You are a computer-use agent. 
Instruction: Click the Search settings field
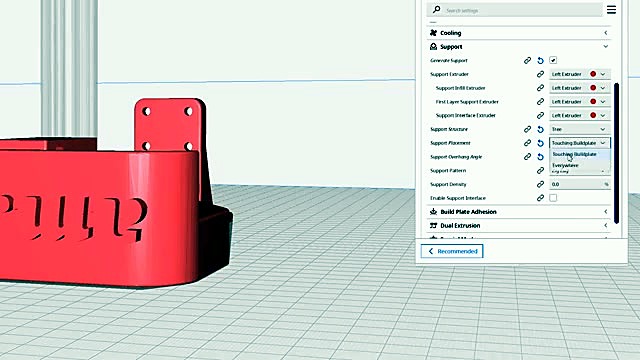[515, 10]
